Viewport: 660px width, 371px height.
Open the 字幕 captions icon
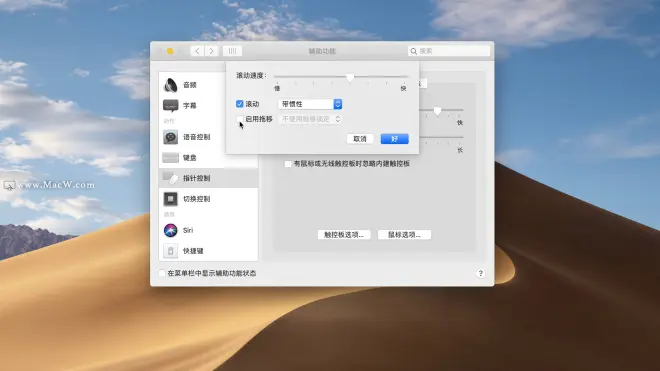pyautogui.click(x=170, y=105)
